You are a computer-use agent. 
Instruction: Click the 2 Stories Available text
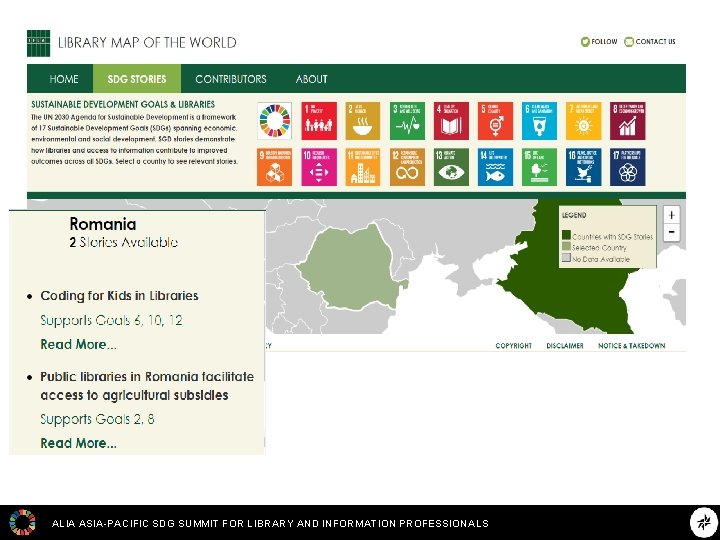pyautogui.click(x=124, y=242)
